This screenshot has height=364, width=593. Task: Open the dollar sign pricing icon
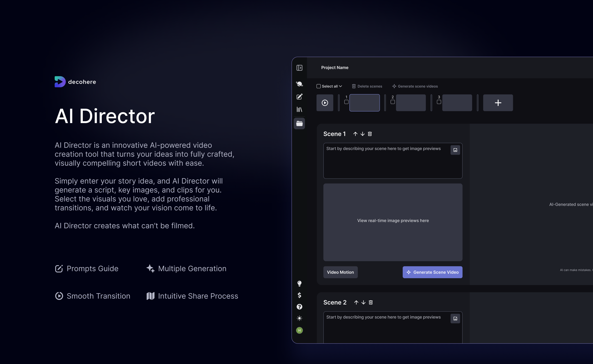pos(299,295)
